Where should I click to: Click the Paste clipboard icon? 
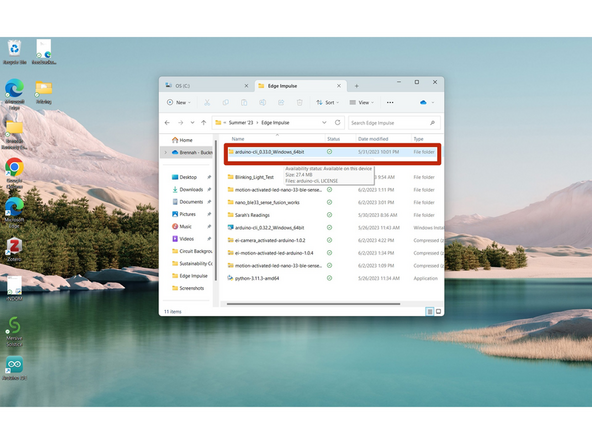(244, 102)
